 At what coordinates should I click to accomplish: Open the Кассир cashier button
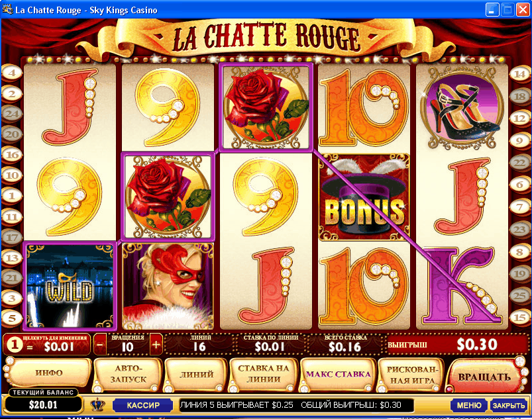(x=143, y=405)
